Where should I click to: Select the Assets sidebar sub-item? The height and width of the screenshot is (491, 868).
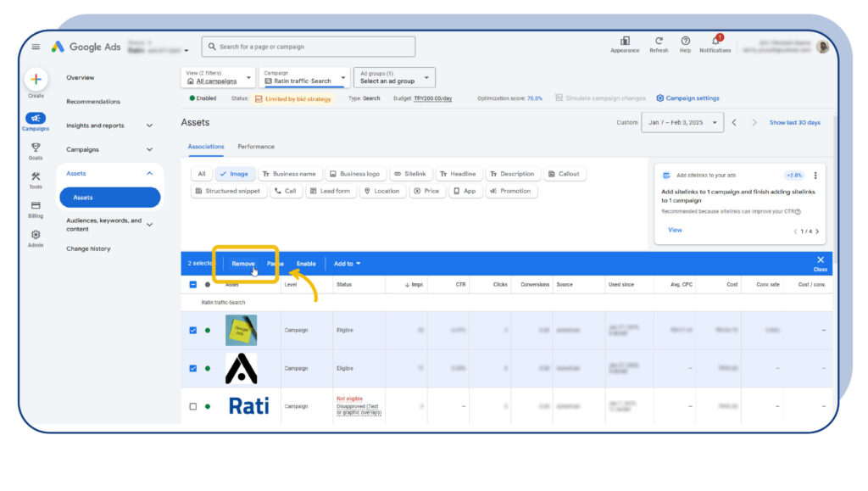(x=110, y=198)
